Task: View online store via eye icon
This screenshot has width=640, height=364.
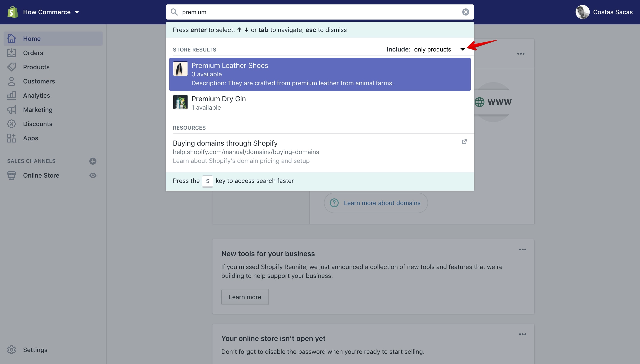Action: 93,175
